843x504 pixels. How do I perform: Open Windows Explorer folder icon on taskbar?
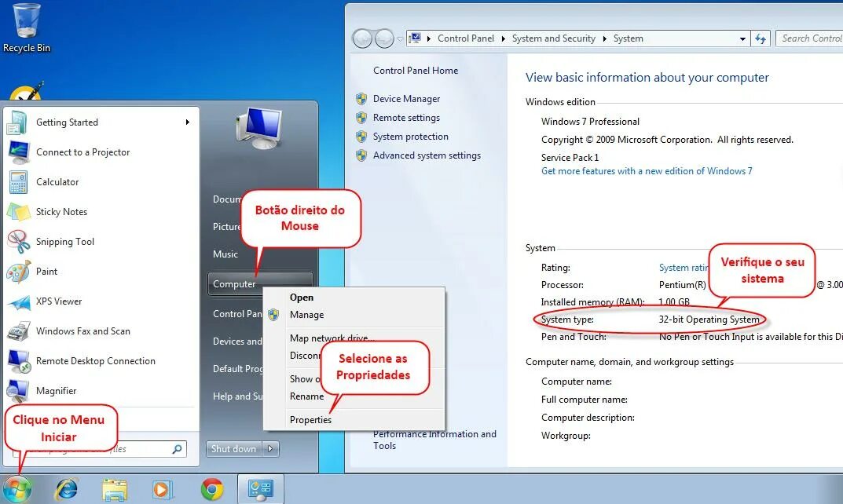pos(115,490)
